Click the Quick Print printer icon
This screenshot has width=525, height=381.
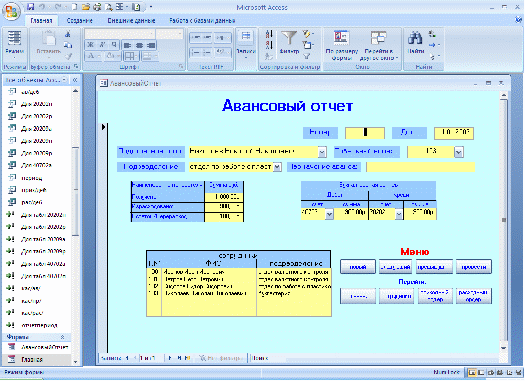pos(97,7)
